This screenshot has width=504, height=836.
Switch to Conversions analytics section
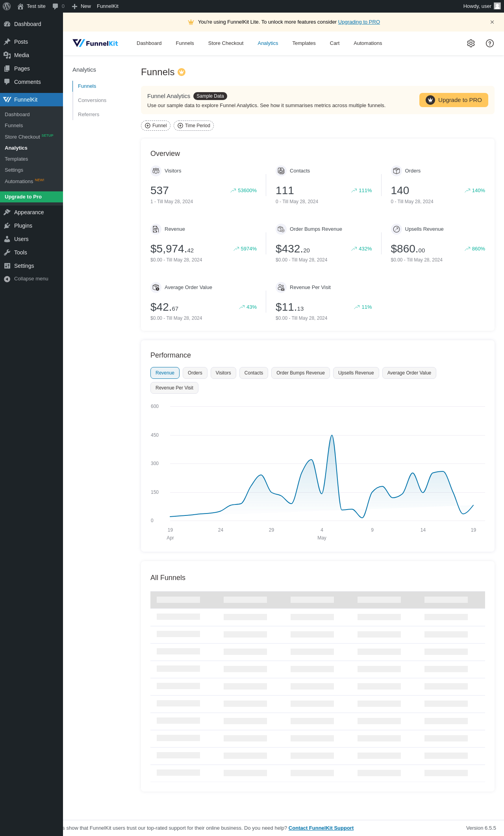click(x=92, y=100)
